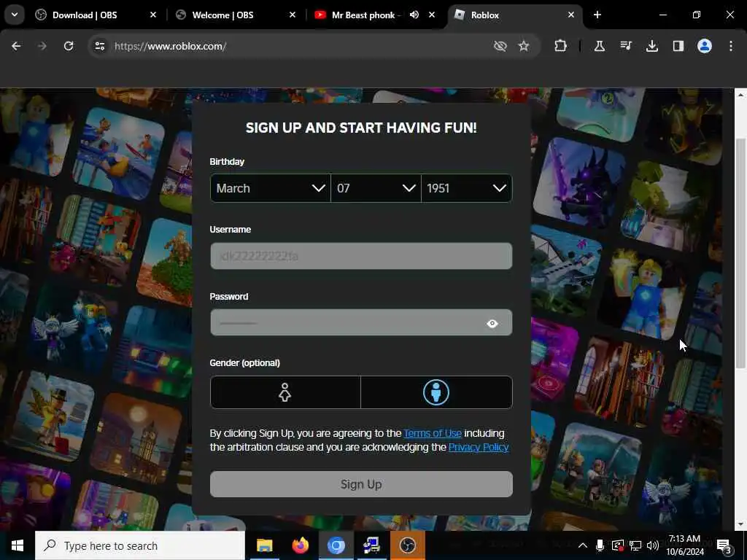Open File Explorer from the taskbar
The width and height of the screenshot is (747, 560).
(264, 545)
